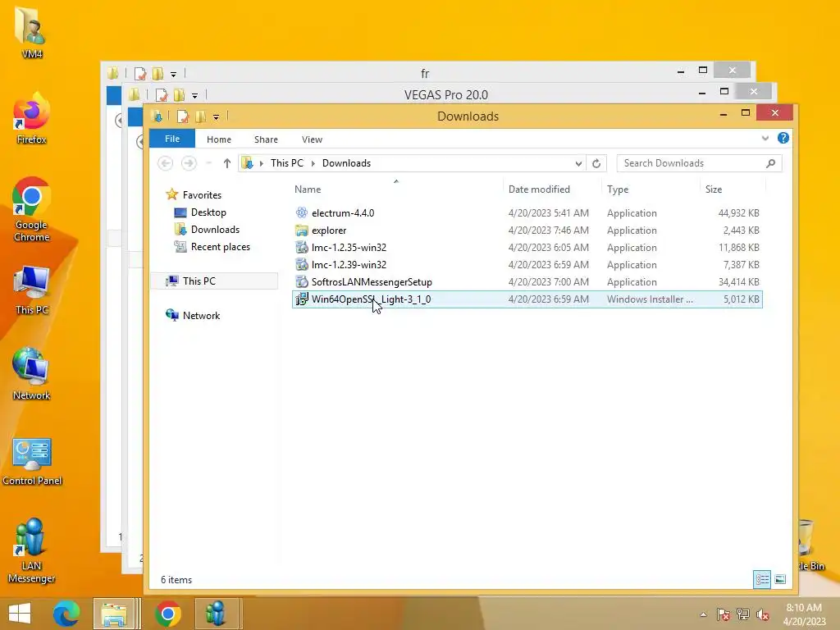
Task: Sort files by Type column
Action: (651, 189)
